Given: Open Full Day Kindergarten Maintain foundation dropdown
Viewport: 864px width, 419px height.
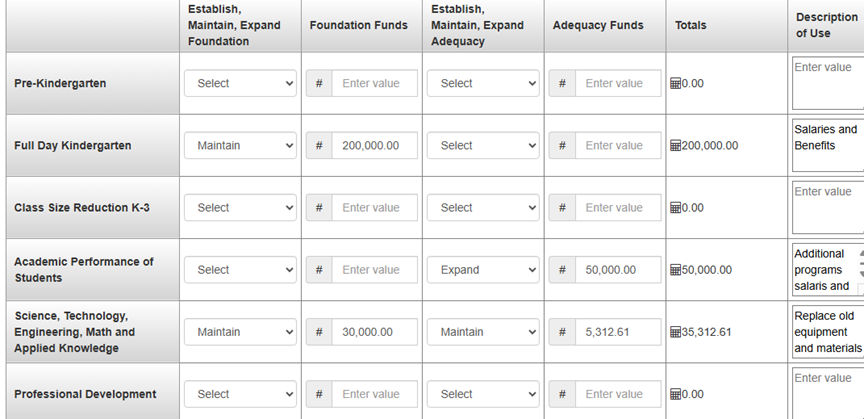Looking at the screenshot, I should pos(240,146).
